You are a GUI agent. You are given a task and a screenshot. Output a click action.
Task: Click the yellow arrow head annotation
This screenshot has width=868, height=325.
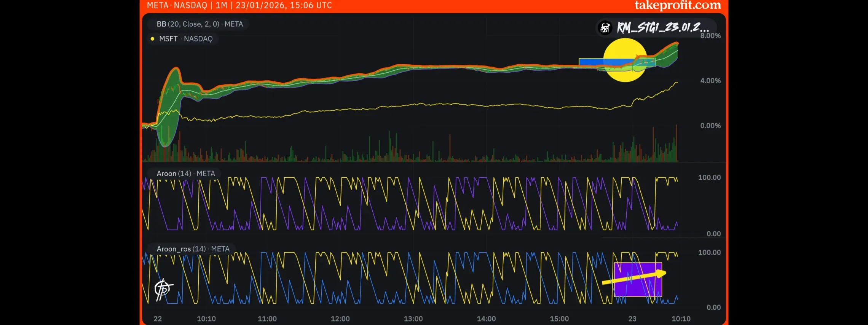[x=662, y=273]
